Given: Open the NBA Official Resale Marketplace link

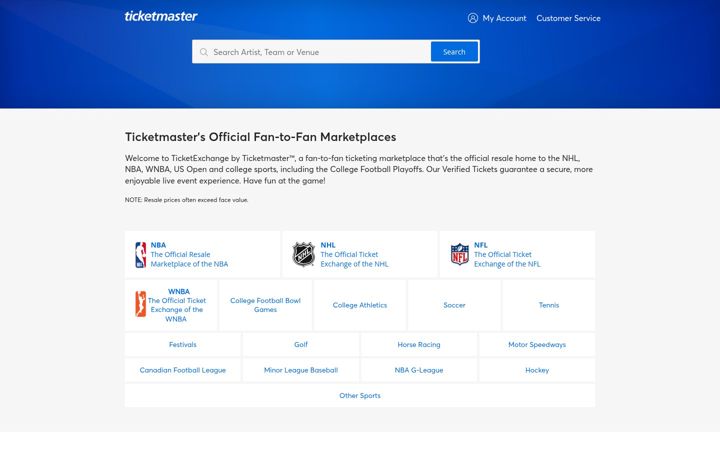Looking at the screenshot, I should 202,254.
